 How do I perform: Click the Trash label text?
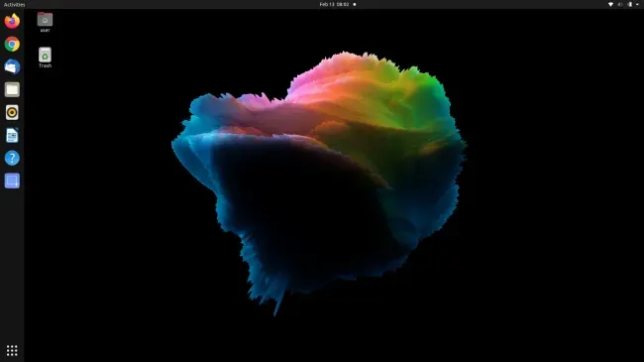pos(45,65)
